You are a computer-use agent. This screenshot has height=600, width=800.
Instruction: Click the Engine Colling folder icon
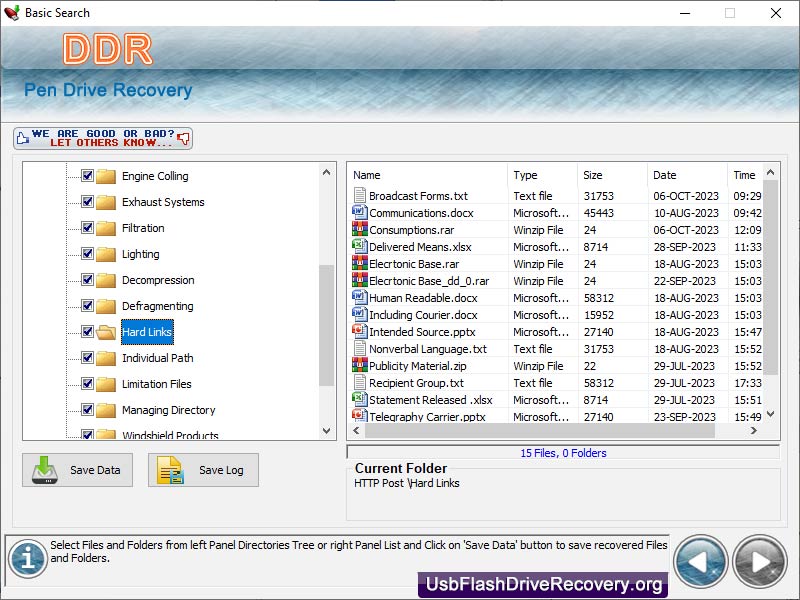(x=106, y=176)
